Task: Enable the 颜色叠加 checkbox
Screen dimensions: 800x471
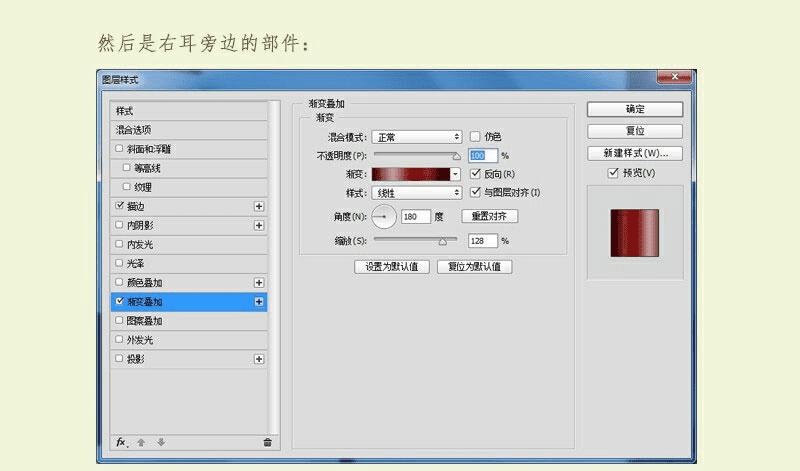Action: [119, 282]
